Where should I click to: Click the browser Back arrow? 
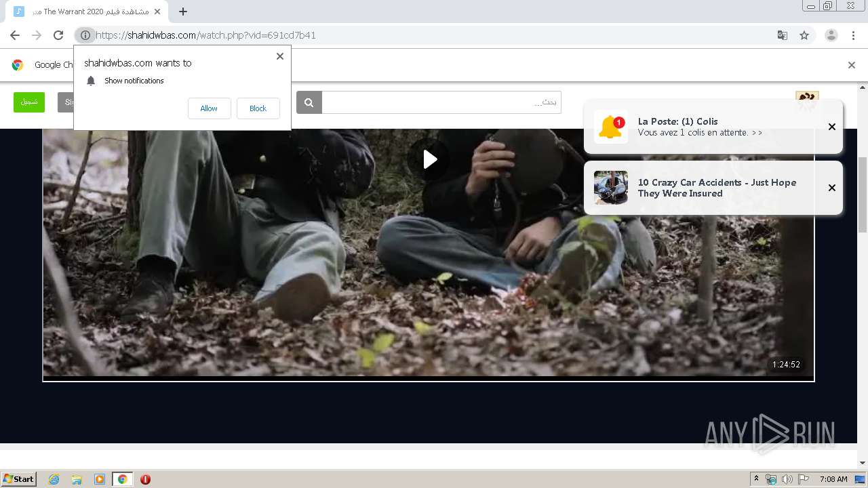point(15,35)
